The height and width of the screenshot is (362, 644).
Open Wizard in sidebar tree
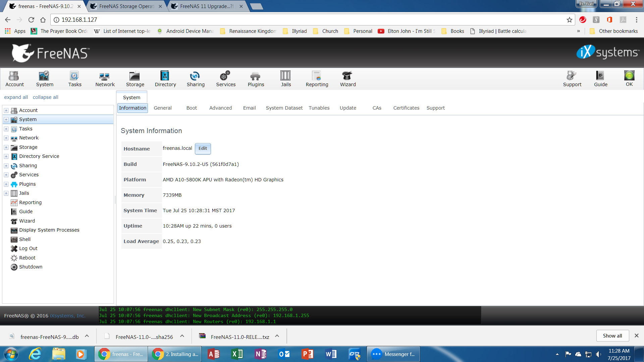27,221
